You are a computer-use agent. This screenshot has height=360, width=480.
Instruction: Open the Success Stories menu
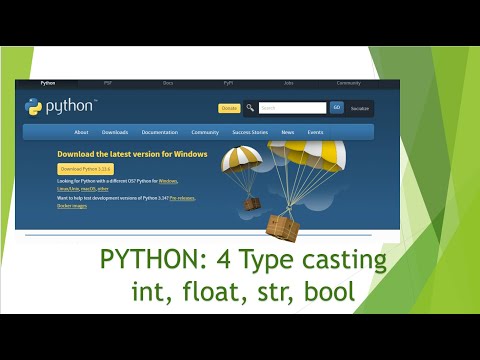(x=250, y=132)
